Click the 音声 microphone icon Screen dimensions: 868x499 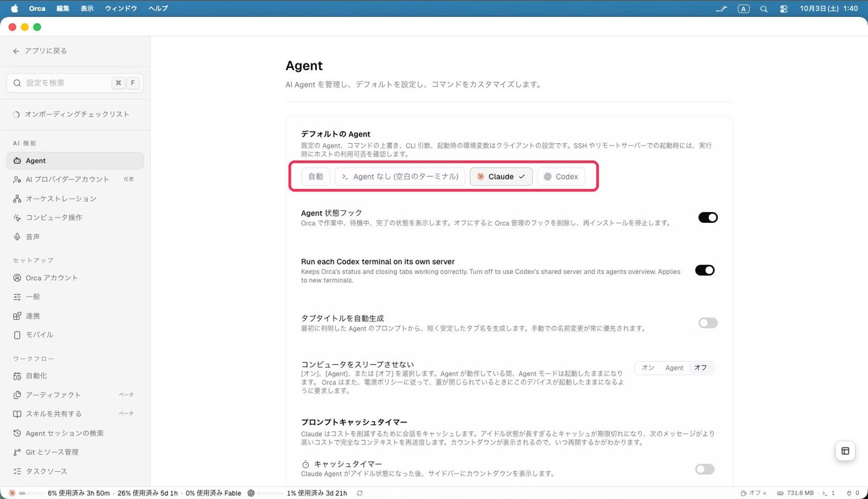click(x=17, y=237)
